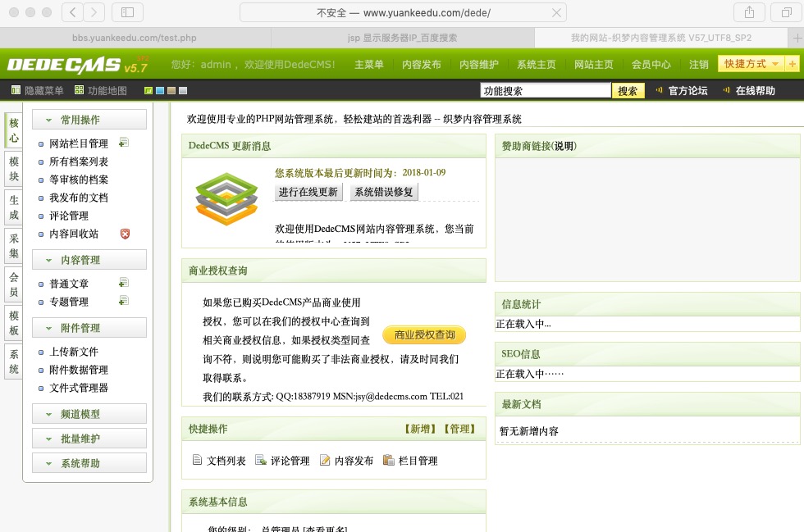Click the yellow 搜索 button
The width and height of the screenshot is (804, 532).
628,91
